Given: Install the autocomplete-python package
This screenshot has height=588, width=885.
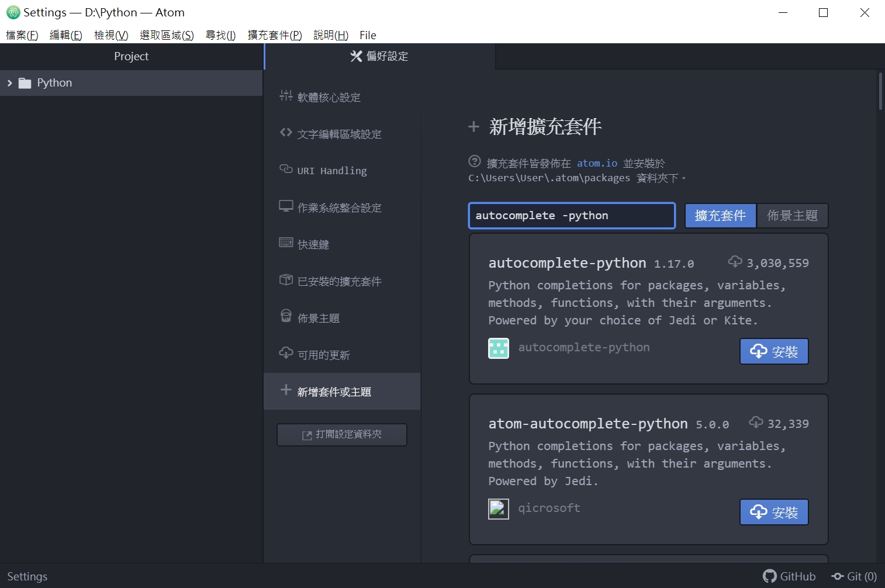Looking at the screenshot, I should pos(773,351).
